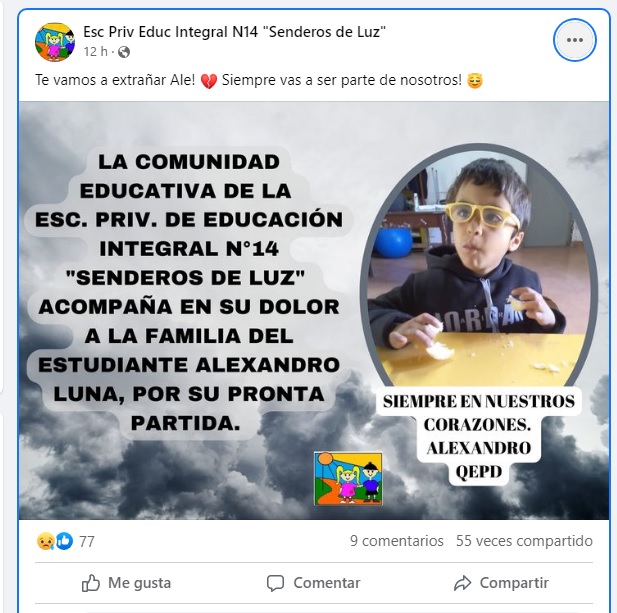Image resolution: width=617 pixels, height=613 pixels.
Task: Click the public globe privacy icon
Action: pos(124,52)
